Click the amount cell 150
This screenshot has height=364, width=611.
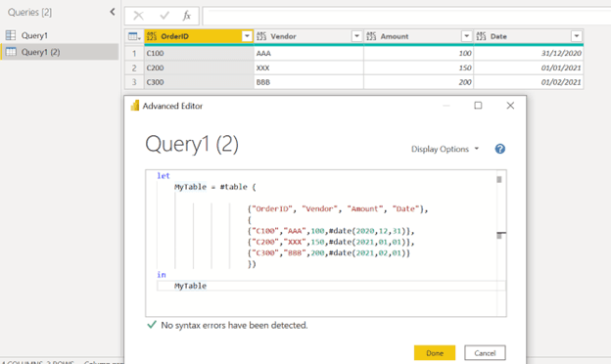point(418,68)
